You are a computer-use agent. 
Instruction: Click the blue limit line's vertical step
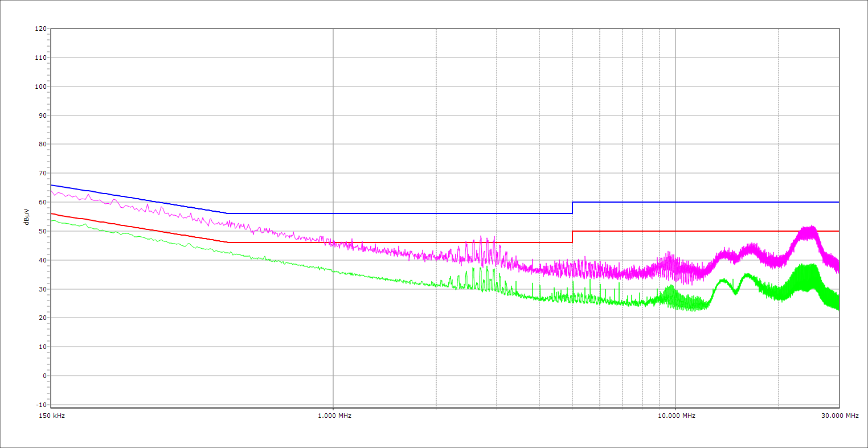coord(572,208)
